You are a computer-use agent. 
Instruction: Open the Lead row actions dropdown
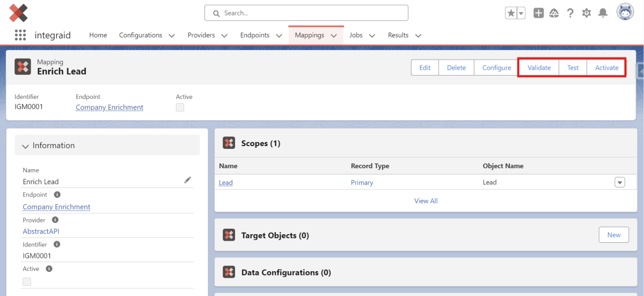click(620, 183)
